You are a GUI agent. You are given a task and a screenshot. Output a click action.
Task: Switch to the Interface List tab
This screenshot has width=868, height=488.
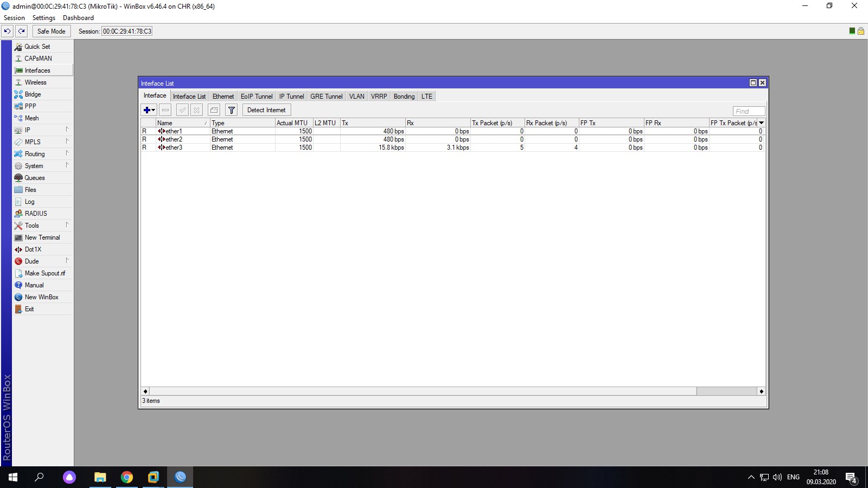(x=189, y=97)
